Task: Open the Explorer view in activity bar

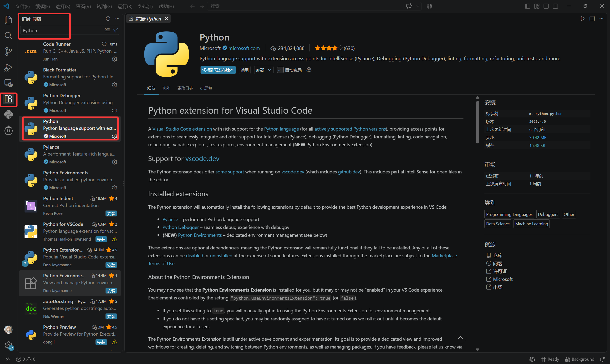Action: pos(8,20)
